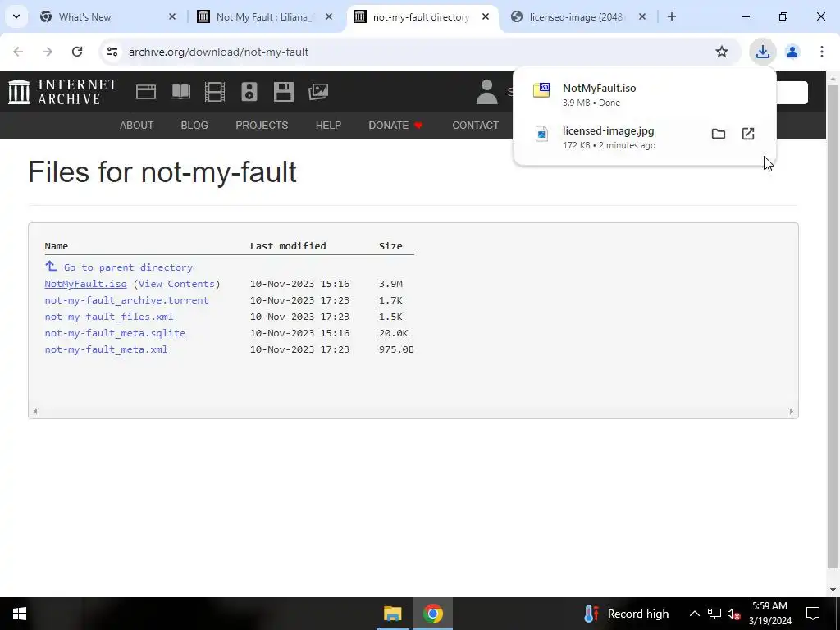
Task: Click the network tray icon
Action: click(x=714, y=614)
